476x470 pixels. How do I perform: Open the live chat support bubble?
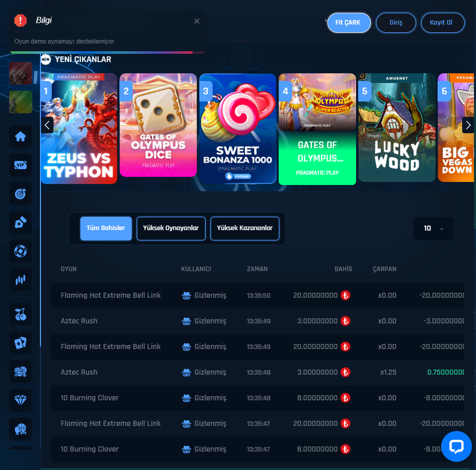click(x=456, y=446)
